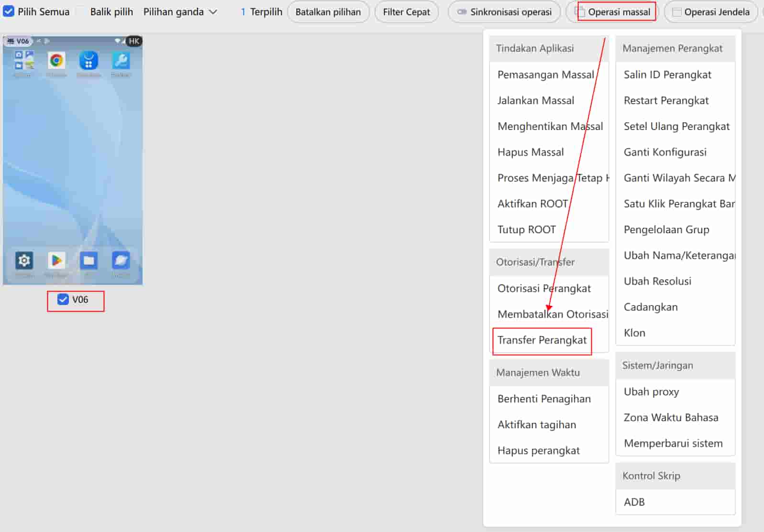The image size is (764, 532).
Task: Open the Files folder app on V06
Action: (x=89, y=261)
